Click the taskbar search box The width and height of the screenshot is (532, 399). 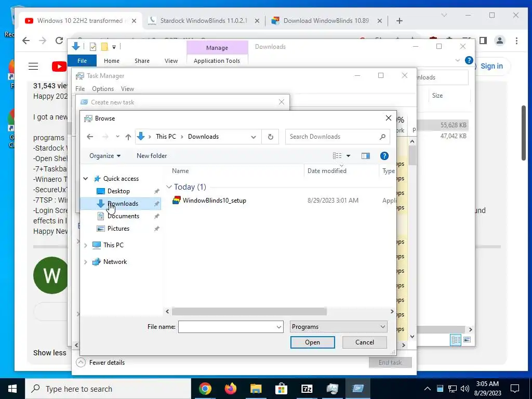pyautogui.click(x=108, y=389)
